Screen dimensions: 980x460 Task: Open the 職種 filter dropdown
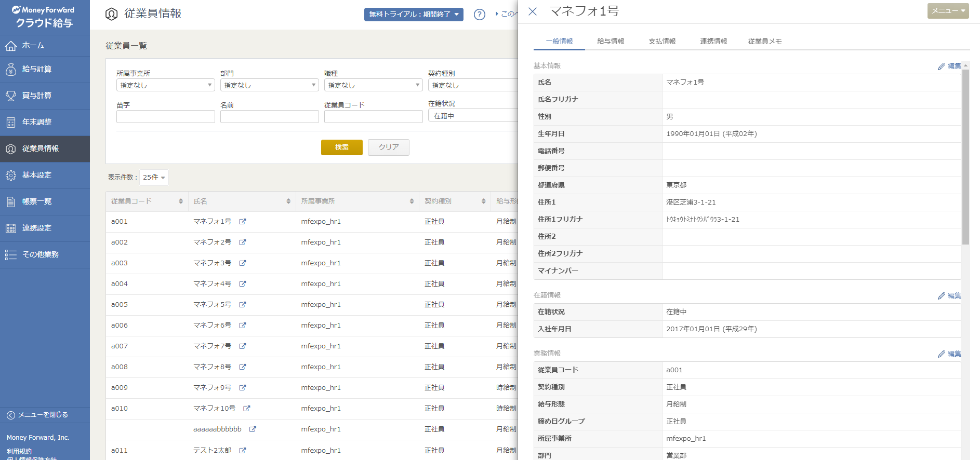pos(373,85)
